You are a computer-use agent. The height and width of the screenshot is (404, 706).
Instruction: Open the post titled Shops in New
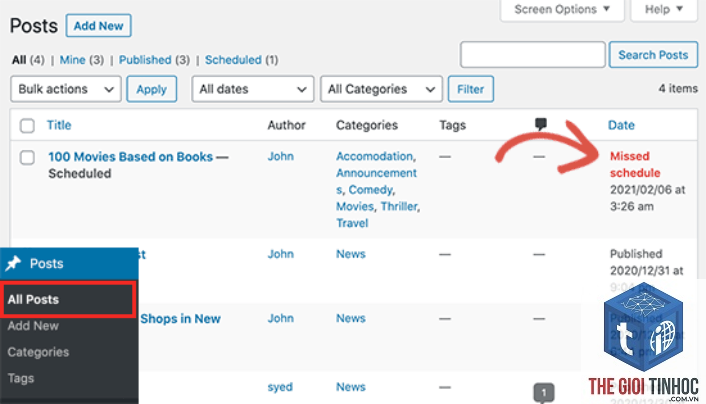[x=180, y=319]
